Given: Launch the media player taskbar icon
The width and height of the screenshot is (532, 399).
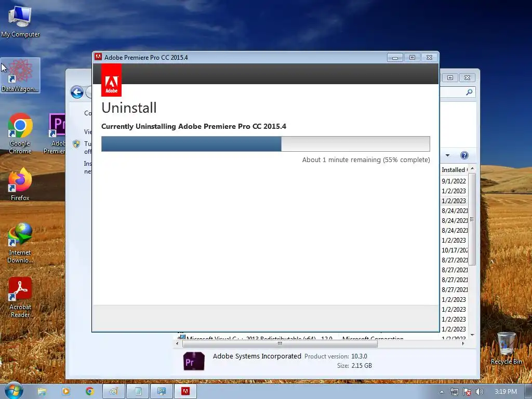Looking at the screenshot, I should pos(66,392).
